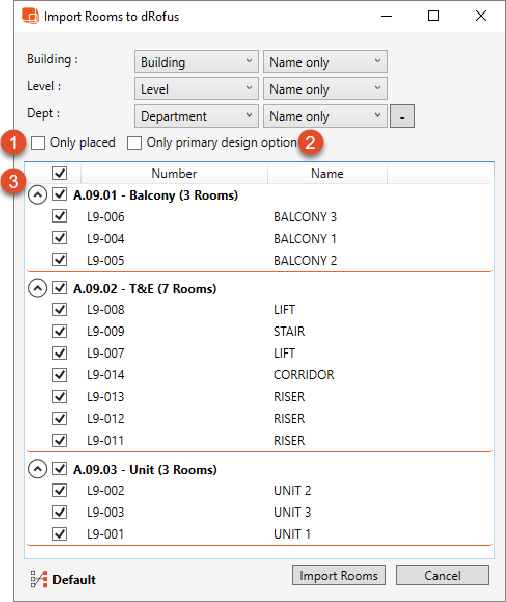This screenshot has height=602, width=506.
Task: Uncheck the A.09.02 T&E group checkbox
Action: click(x=60, y=288)
